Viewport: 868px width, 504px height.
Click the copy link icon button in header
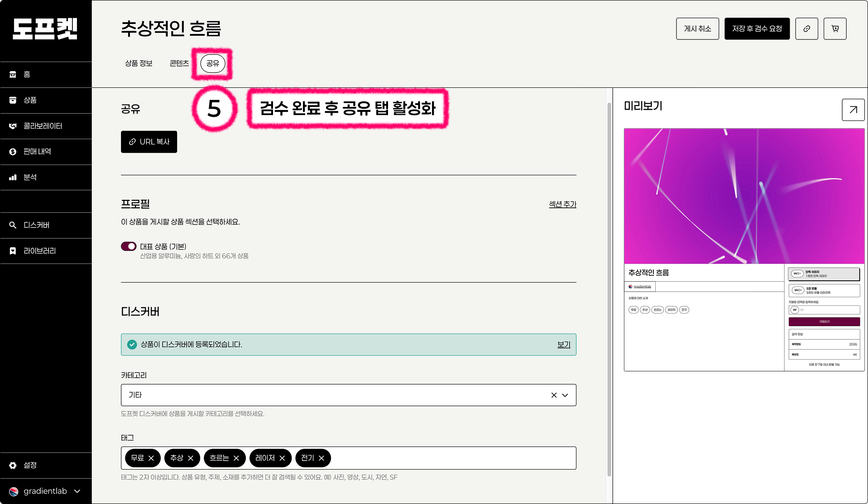[806, 29]
